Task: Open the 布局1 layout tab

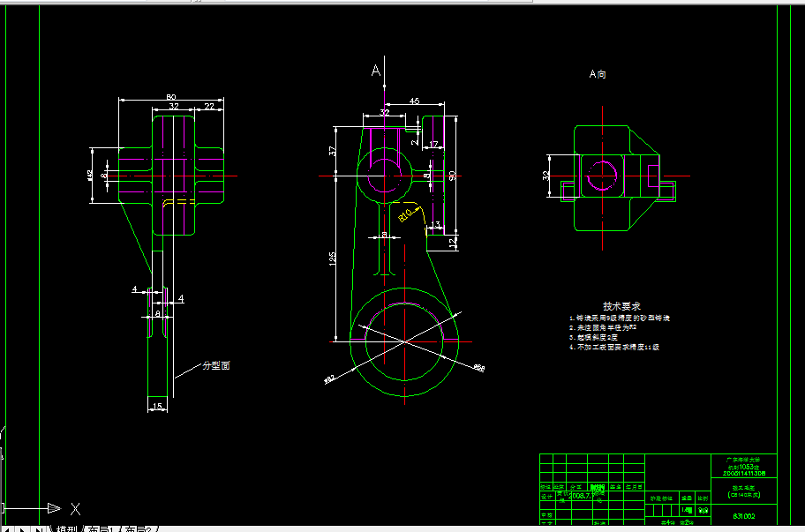Action: click(x=100, y=529)
